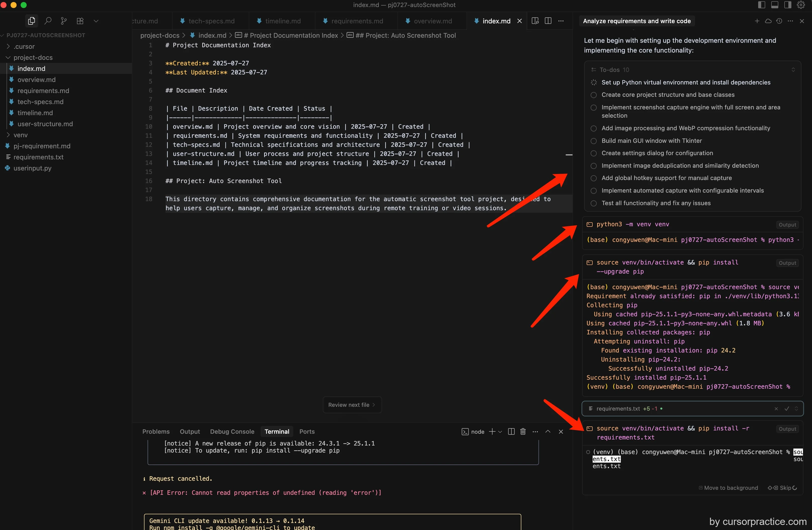Accept requirements.txt changes with checkmark

coord(786,409)
